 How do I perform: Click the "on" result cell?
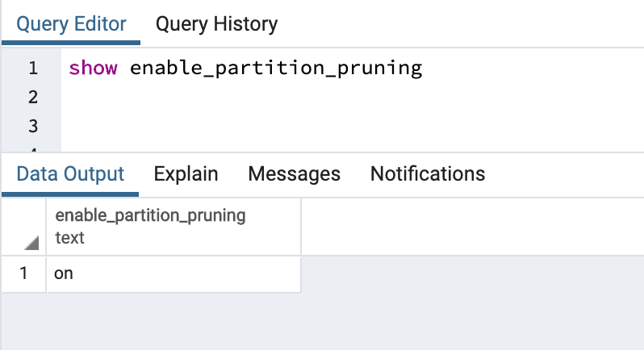click(x=174, y=273)
